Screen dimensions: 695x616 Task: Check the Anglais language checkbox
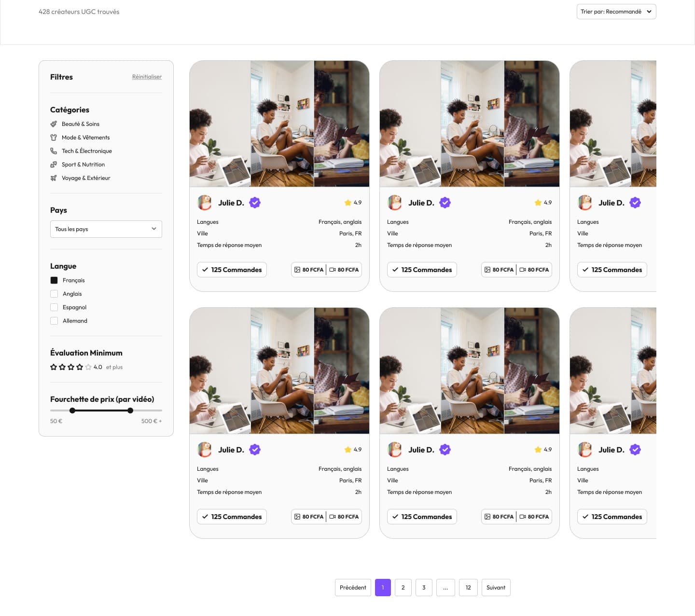coord(54,294)
